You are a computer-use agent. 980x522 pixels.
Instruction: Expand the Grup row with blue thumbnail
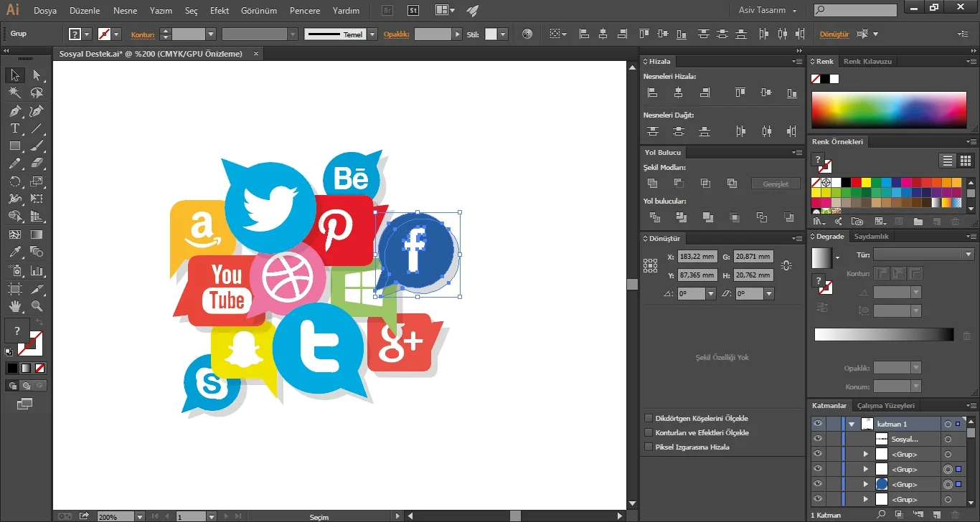[866, 484]
